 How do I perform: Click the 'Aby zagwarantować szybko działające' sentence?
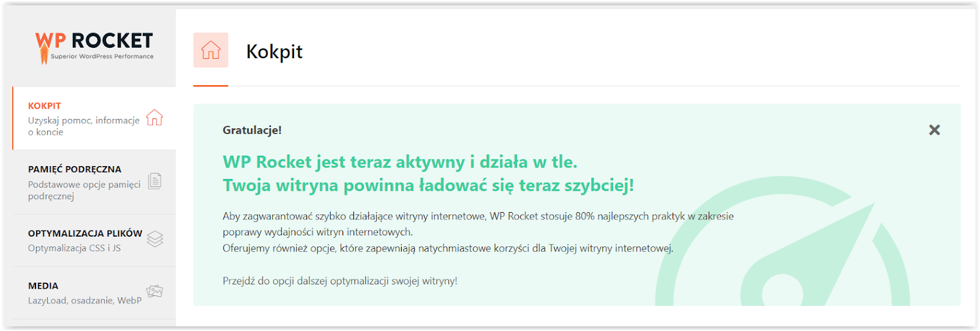coord(478,224)
